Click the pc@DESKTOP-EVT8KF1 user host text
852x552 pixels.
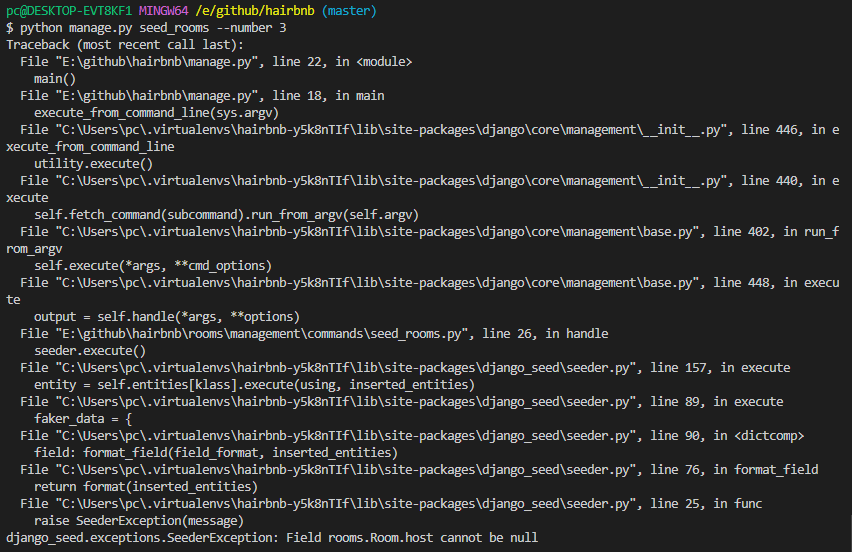69,11
